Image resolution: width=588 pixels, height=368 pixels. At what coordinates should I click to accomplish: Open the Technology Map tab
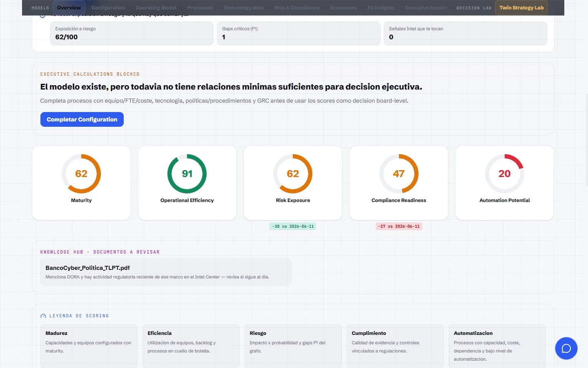coord(243,8)
